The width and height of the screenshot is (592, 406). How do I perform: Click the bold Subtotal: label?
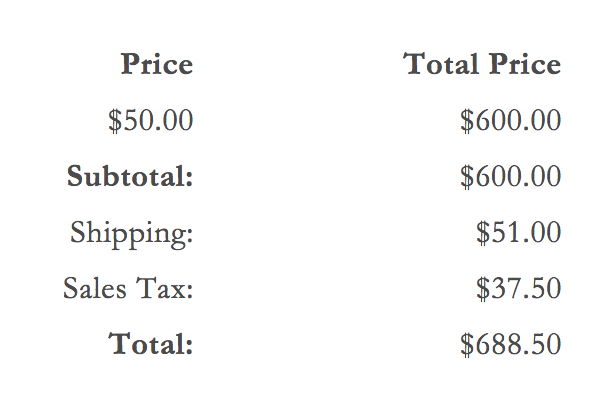click(x=130, y=176)
